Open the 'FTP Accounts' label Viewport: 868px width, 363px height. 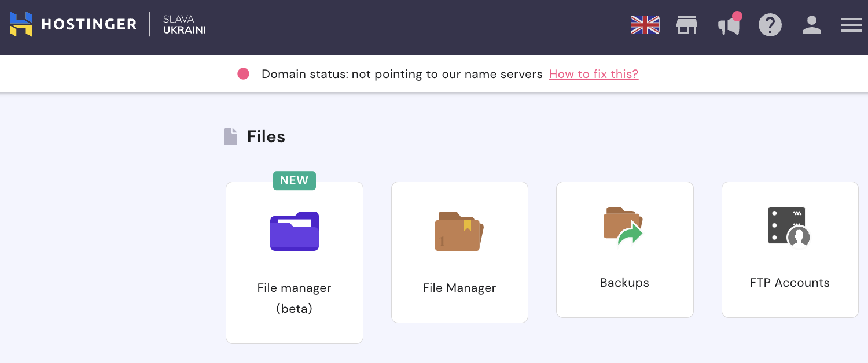(789, 283)
